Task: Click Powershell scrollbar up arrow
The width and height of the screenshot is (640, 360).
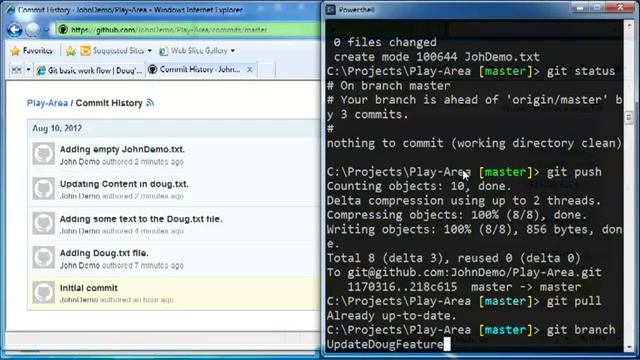Action: [629, 26]
